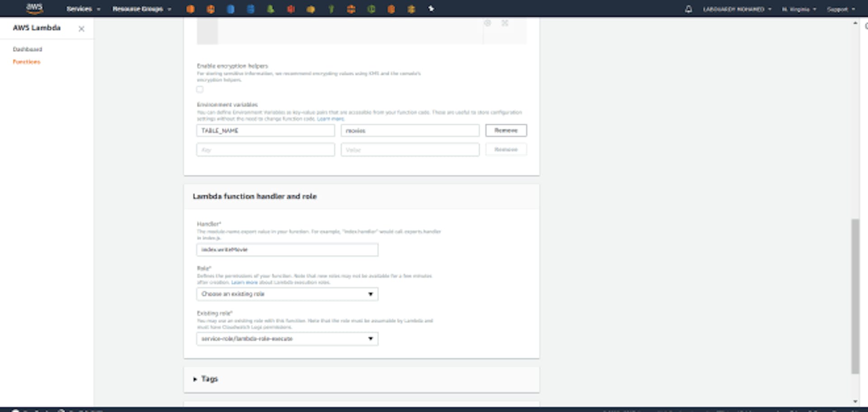Go to Dashboard in Lambda sidebar
Screen dimensions: 868x412
[28, 49]
